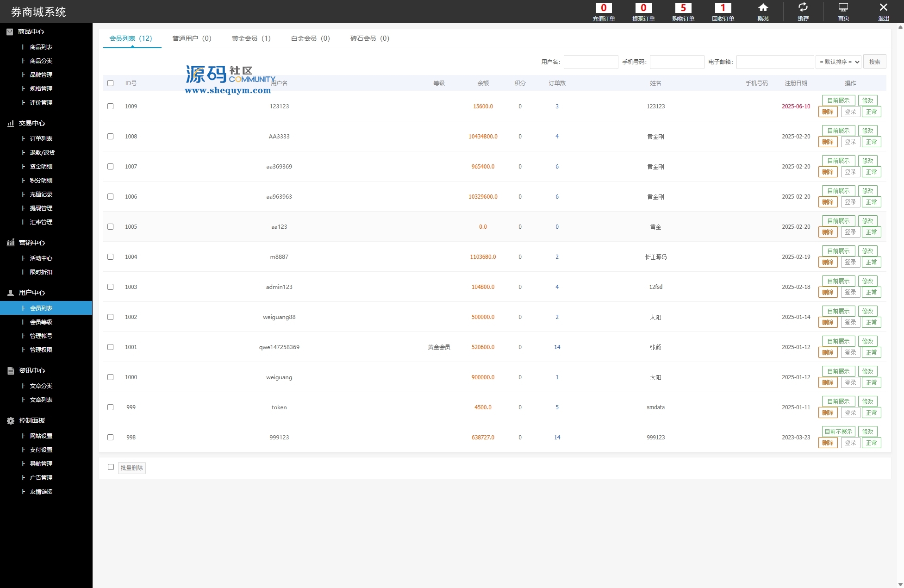Click the logout X icon

[883, 8]
